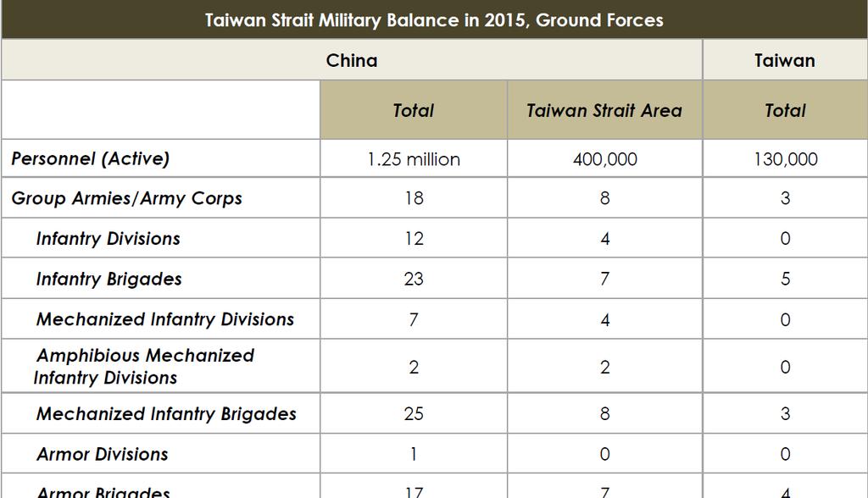Click Armor Divisions China total '1'

[414, 454]
